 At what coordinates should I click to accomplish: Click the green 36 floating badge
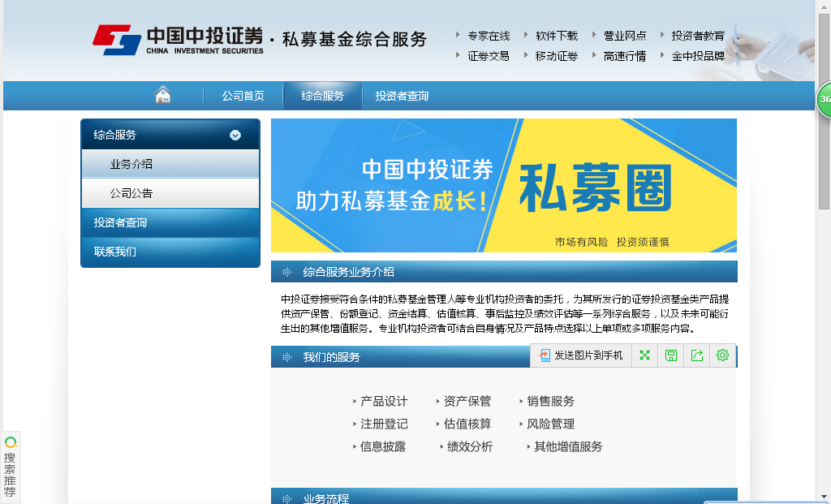click(x=824, y=99)
